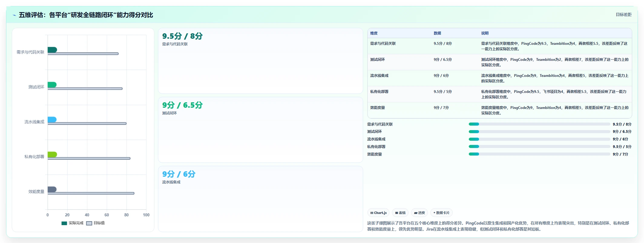Click the 需求与代码关联 axis label in chart
Image resolution: width=644 pixels, height=243 pixels.
click(30, 52)
